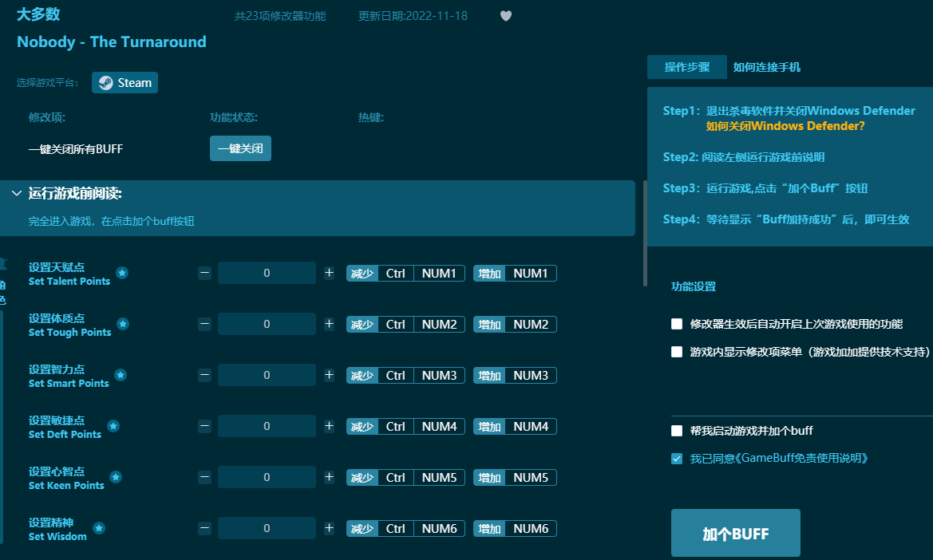Switch to 如何连接手机 tab
Viewport: 933px width, 560px height.
coord(766,67)
